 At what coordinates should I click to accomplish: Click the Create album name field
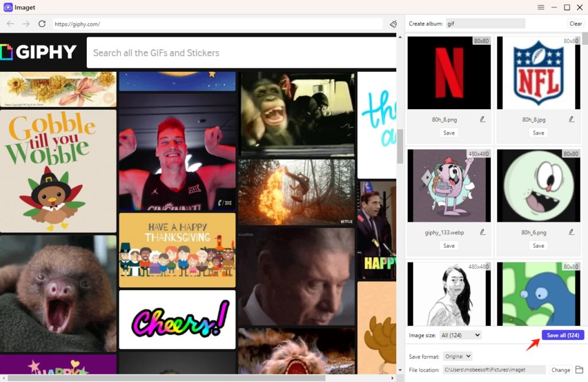pyautogui.click(x=485, y=24)
